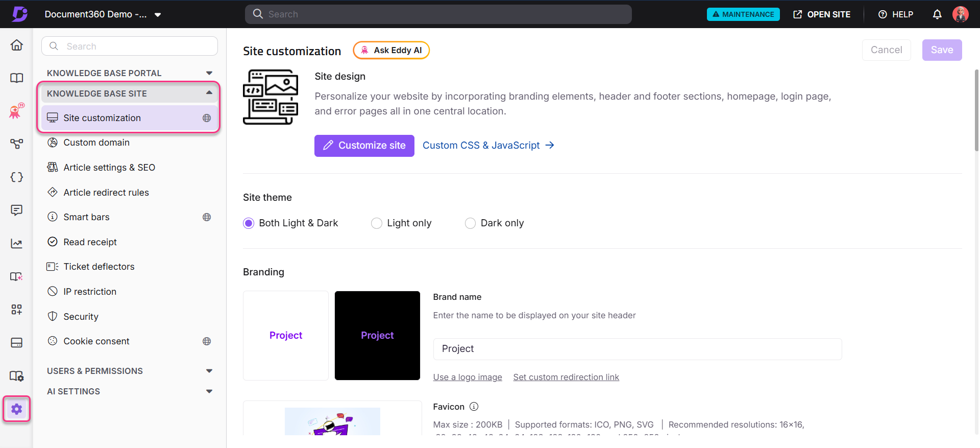
Task: Open the widgets grid-plus sidebar icon
Action: pos(17,310)
